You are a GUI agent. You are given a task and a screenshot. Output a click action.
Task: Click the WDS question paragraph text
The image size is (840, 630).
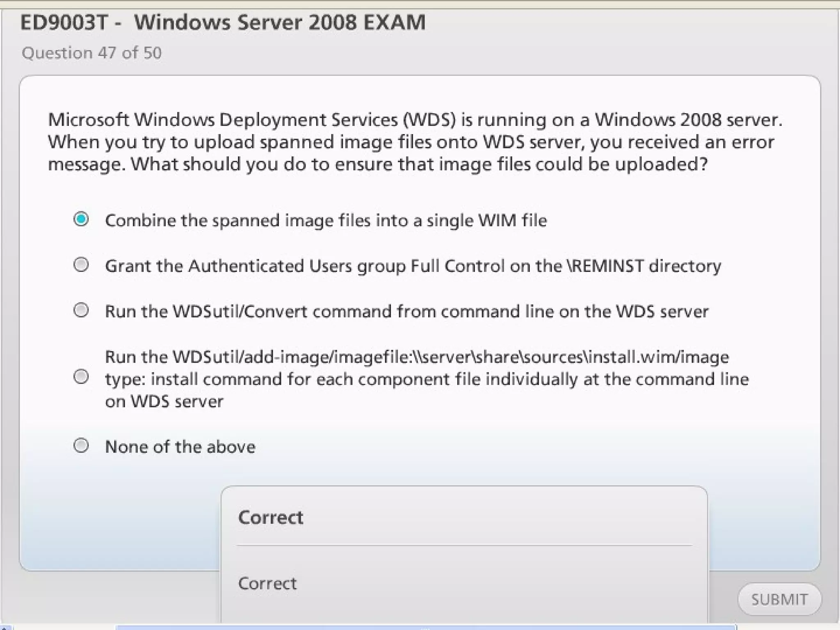pyautogui.click(x=415, y=142)
